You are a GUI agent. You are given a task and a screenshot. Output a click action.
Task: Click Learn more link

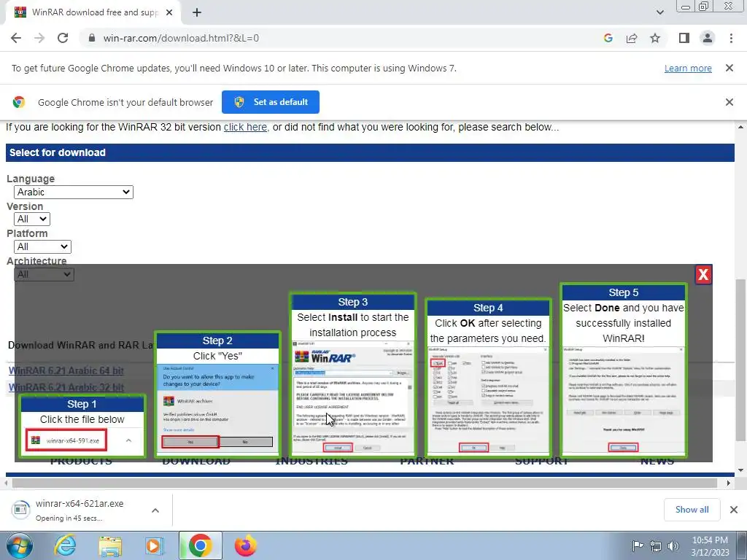click(x=688, y=68)
